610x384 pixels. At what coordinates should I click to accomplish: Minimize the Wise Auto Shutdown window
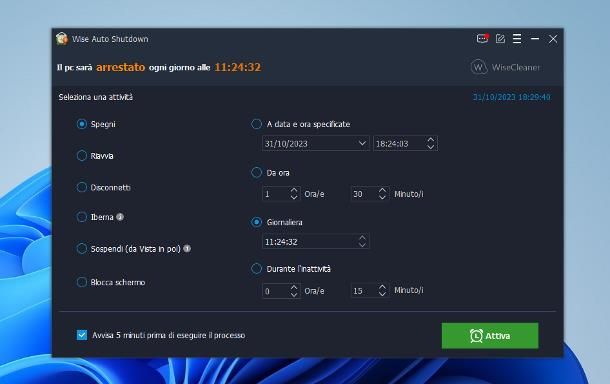[x=535, y=39]
